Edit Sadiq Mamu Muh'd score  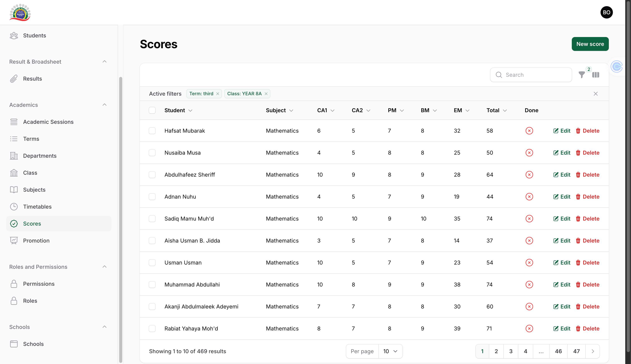[562, 219]
